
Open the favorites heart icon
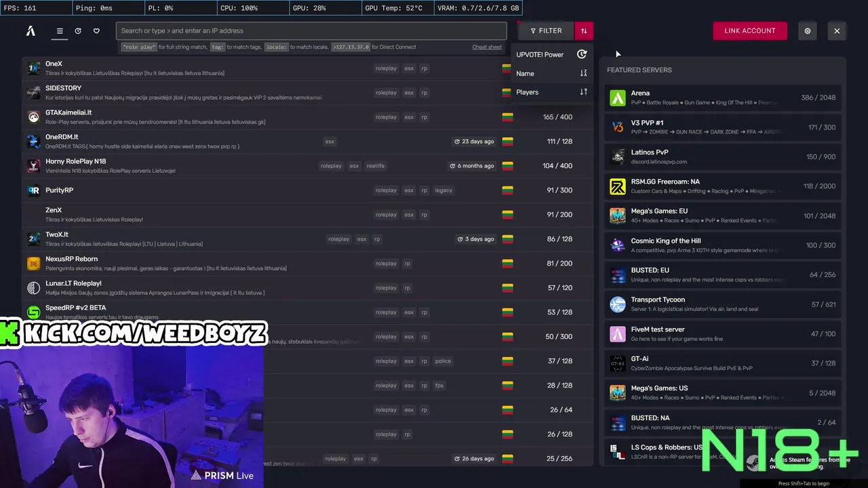[96, 30]
